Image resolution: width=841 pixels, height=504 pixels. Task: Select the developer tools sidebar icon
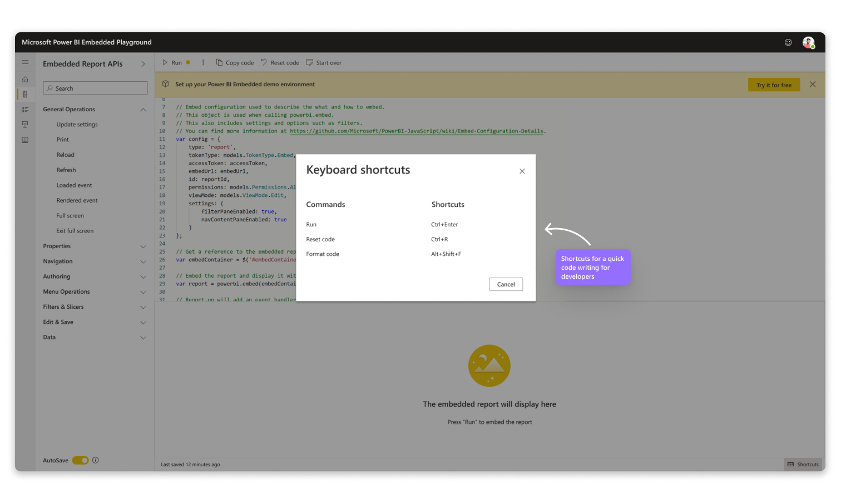[x=25, y=94]
